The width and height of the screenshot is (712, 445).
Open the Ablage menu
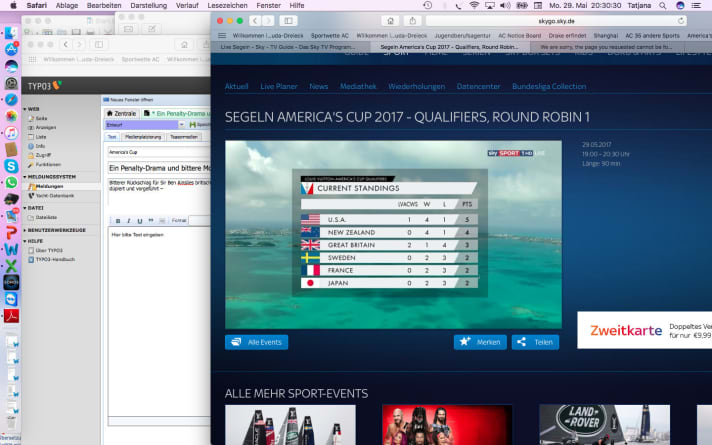tap(67, 5)
